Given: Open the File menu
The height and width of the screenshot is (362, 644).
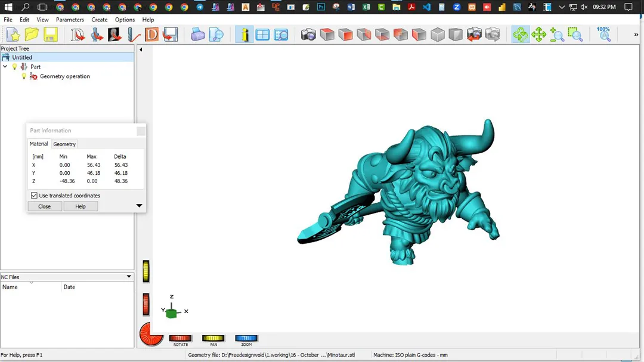Looking at the screenshot, I should click(x=8, y=20).
